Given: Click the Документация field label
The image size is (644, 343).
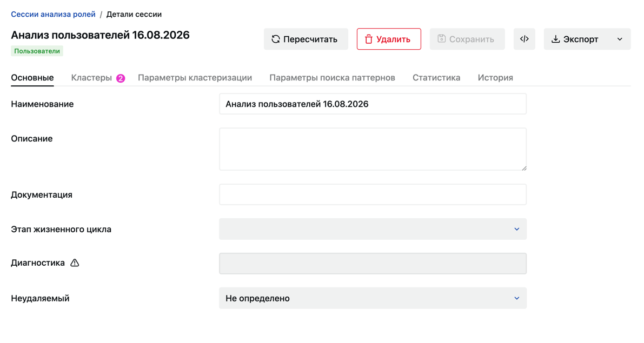Looking at the screenshot, I should pos(42,195).
